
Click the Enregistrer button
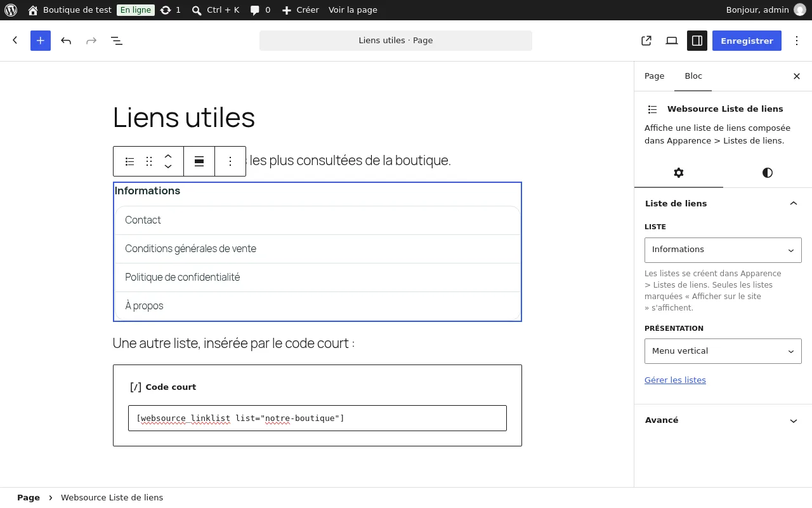pyautogui.click(x=747, y=41)
